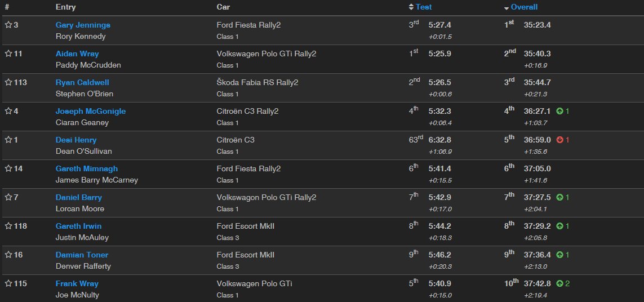Viewport: 644px width, 302px height.
Task: Click star icon beside number 4
Action: pos(8,111)
